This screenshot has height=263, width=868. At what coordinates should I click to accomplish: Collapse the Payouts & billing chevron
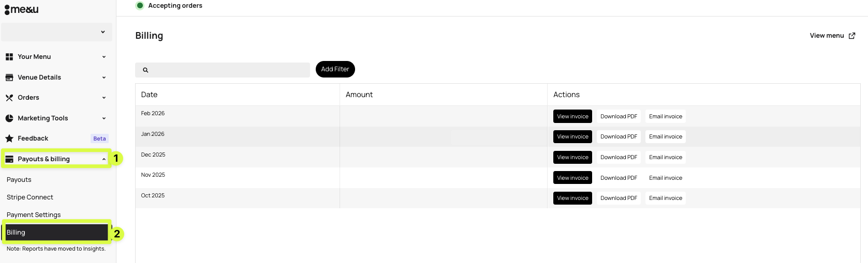(104, 159)
